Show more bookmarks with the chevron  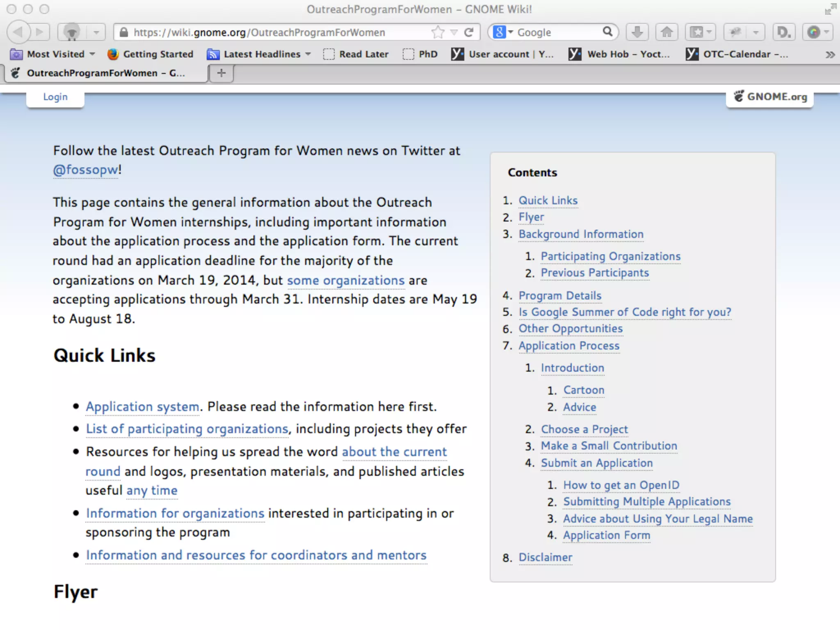[830, 55]
